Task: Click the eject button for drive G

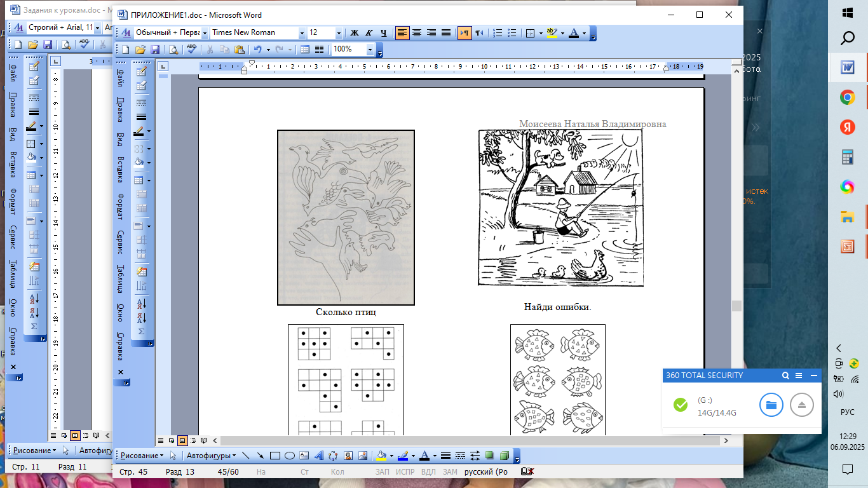Action: click(x=802, y=405)
